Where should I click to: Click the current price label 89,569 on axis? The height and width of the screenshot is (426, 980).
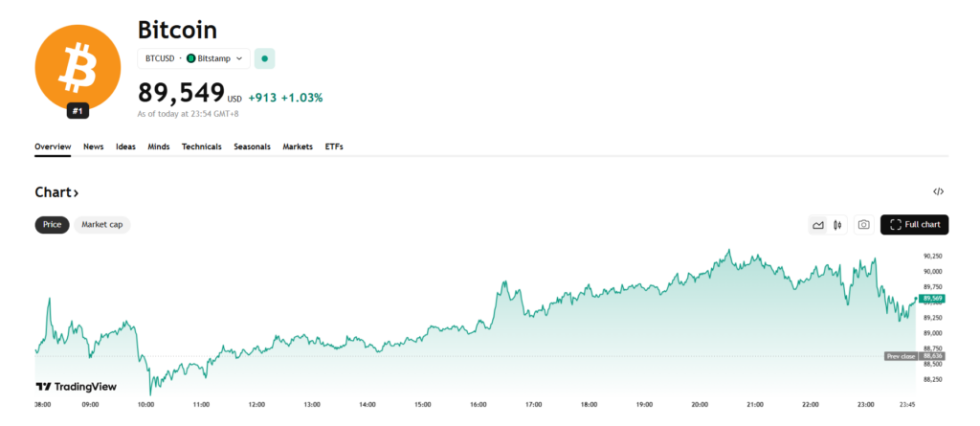tap(933, 299)
